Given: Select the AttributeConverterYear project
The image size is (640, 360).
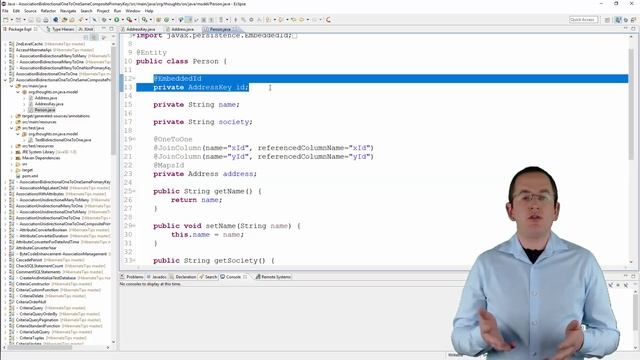Looking at the screenshot, I should pos(36,248).
